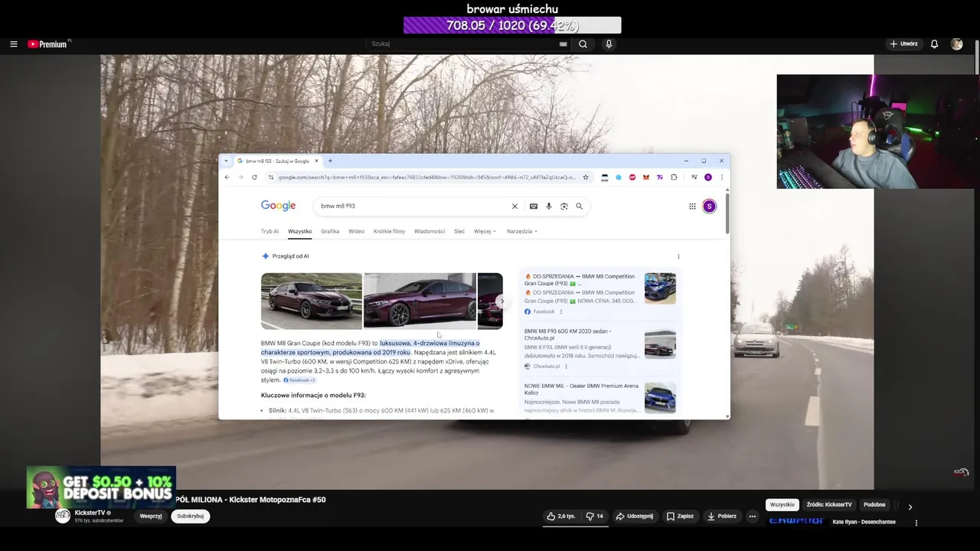Open the YouTube hamburger guide menu
980x551 pixels.
pos(13,44)
